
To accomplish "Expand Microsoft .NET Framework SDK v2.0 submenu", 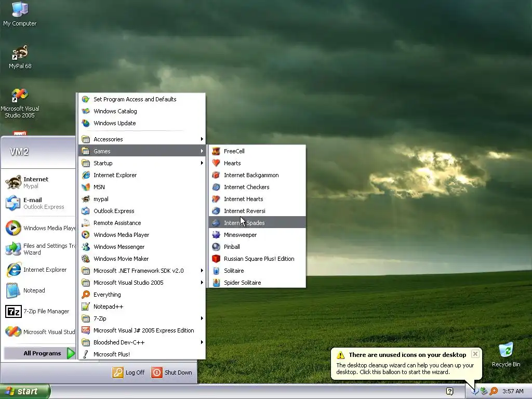I will [x=142, y=271].
